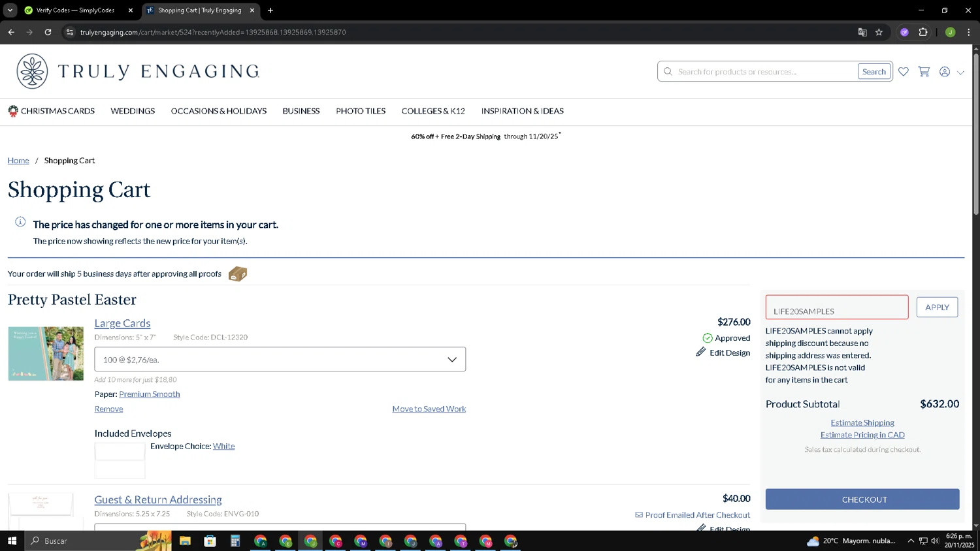Click the address bar URL
980x551 pixels.
213,32
